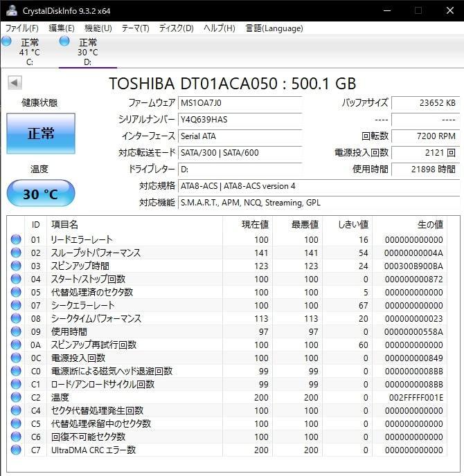Open the ファイル(F) menu
This screenshot has width=464, height=476.
pos(22,28)
